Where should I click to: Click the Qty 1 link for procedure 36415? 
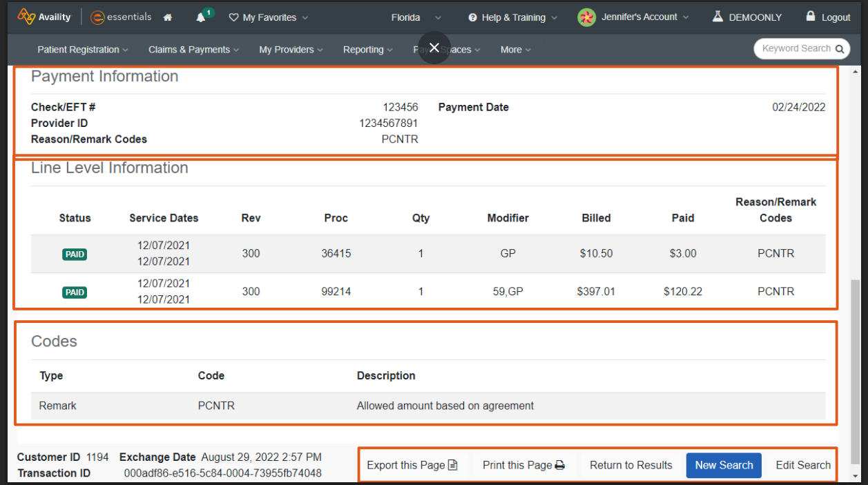[421, 253]
